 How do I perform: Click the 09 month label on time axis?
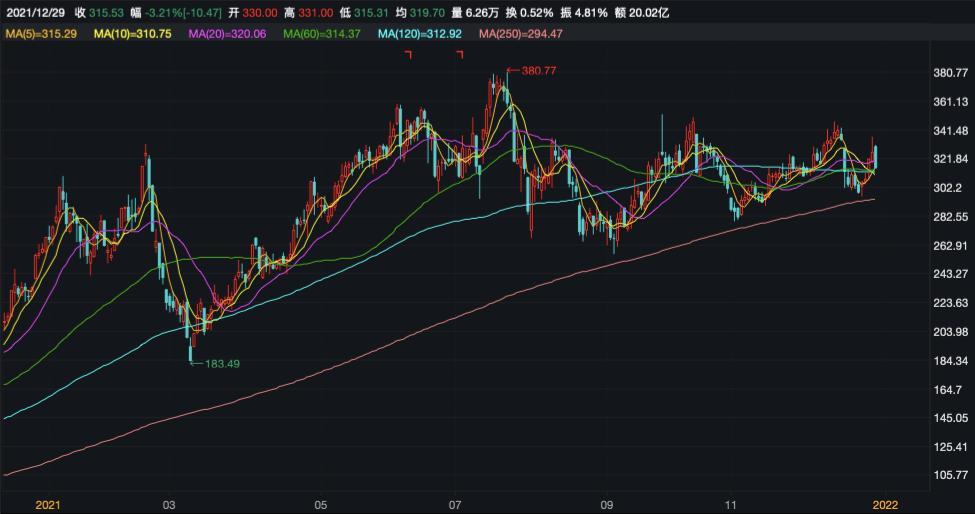coord(608,505)
